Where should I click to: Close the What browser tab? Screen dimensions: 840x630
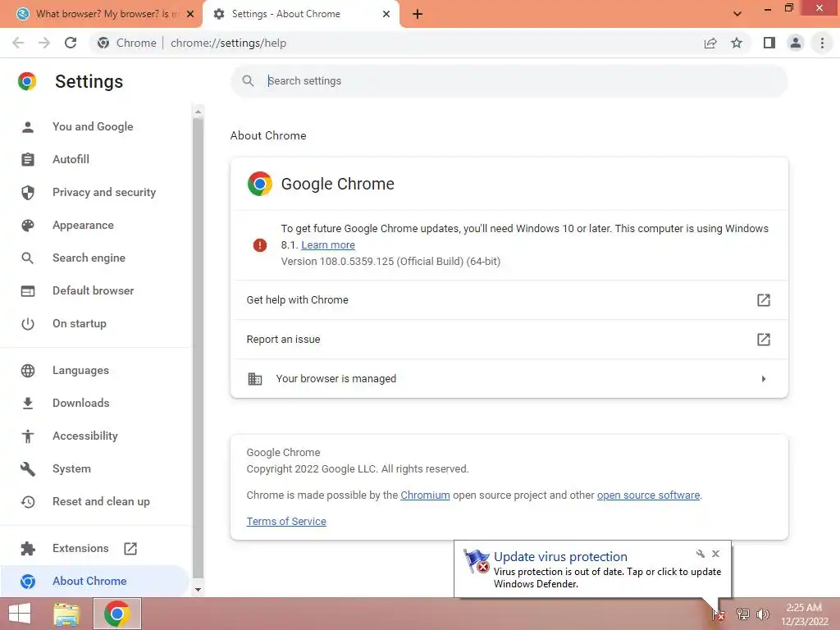(x=190, y=14)
